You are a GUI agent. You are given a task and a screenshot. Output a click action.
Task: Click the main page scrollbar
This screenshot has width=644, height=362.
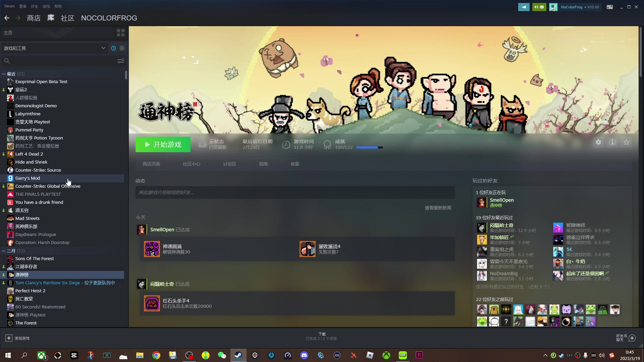coord(641,52)
